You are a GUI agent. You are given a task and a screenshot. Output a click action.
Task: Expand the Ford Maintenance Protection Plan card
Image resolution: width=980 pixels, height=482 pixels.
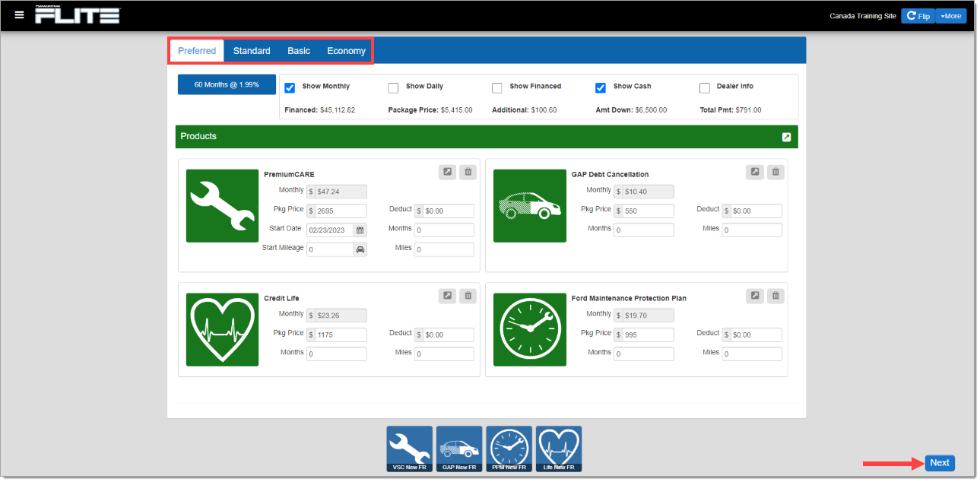pos(754,296)
